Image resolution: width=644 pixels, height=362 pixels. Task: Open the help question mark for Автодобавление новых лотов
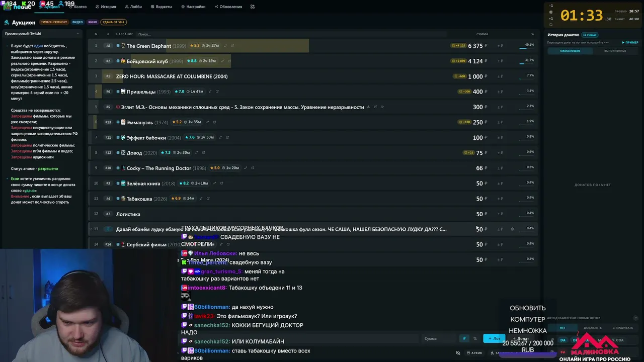pos(635,318)
